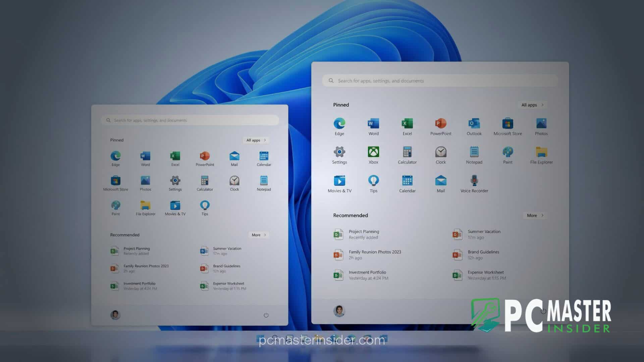Click power button in small Start menu

coord(266,315)
